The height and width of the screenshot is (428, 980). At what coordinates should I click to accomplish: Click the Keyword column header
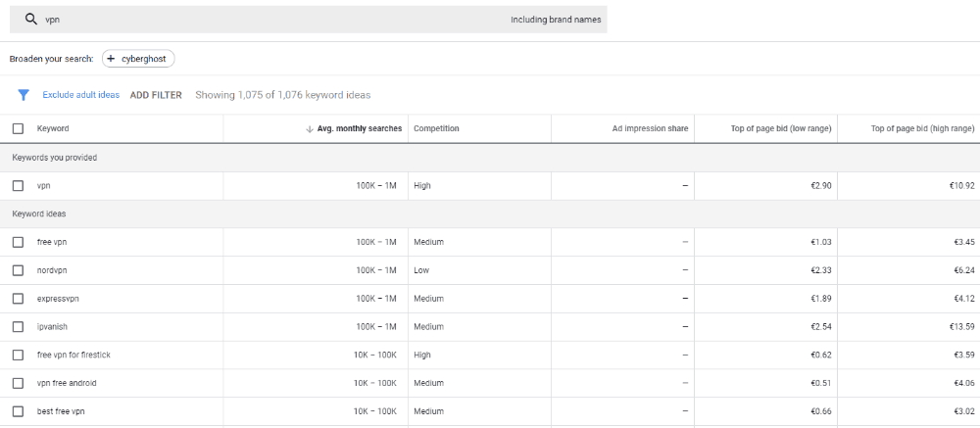point(53,128)
